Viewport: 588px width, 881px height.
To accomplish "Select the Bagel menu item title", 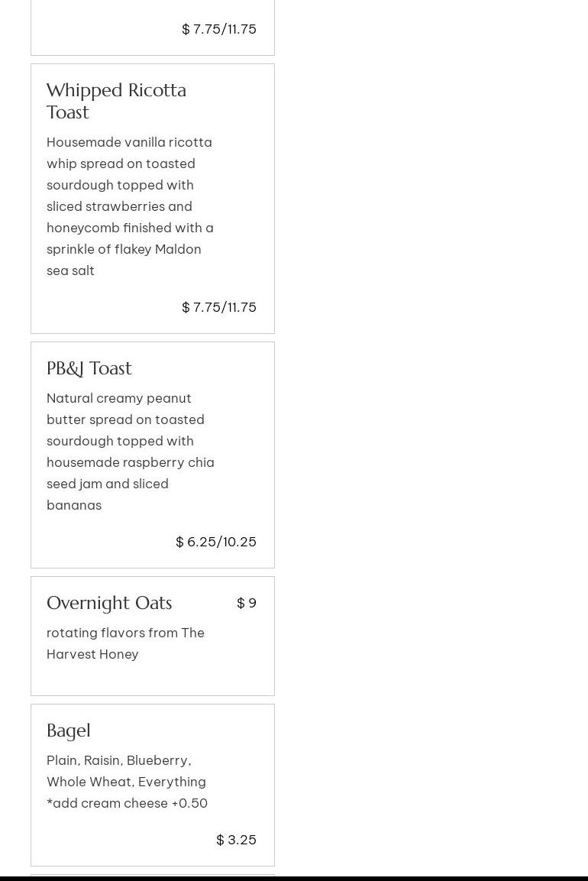I will tap(69, 730).
